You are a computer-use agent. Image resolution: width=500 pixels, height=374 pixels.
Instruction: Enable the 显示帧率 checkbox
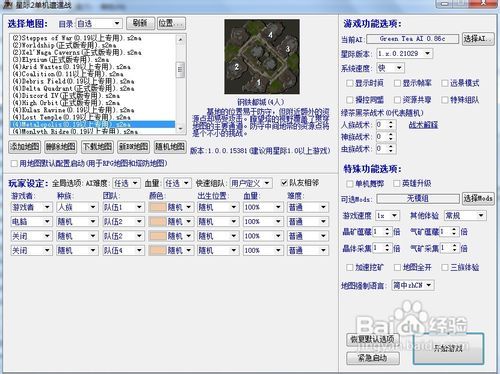point(397,83)
